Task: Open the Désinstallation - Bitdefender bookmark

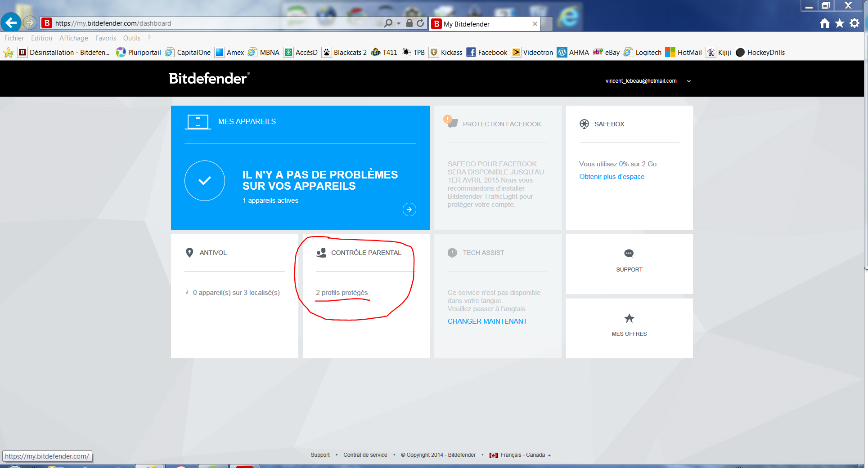Action: 64,53
